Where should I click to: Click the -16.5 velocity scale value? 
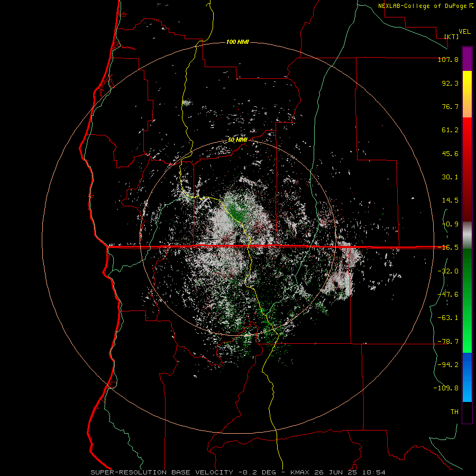tap(448, 248)
